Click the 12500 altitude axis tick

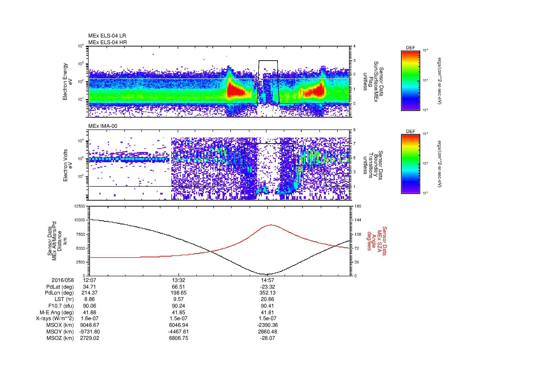[x=80, y=206]
